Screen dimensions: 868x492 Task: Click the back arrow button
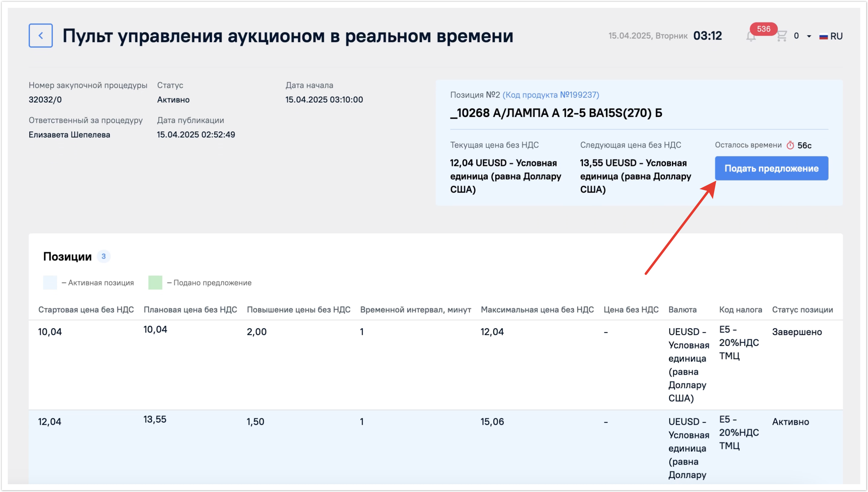[40, 35]
